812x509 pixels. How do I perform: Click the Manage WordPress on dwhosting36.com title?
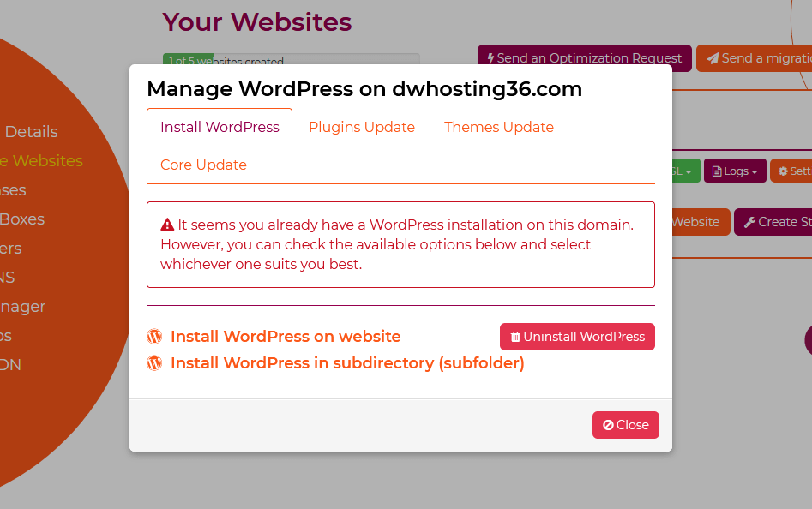(x=364, y=89)
